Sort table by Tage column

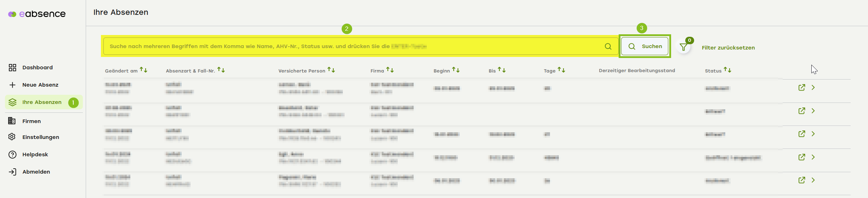tap(561, 70)
